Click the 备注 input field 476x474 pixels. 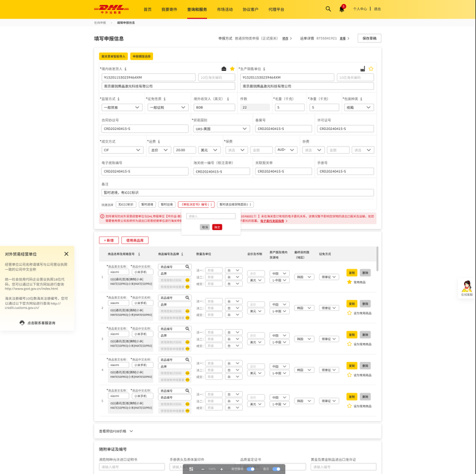(237, 193)
